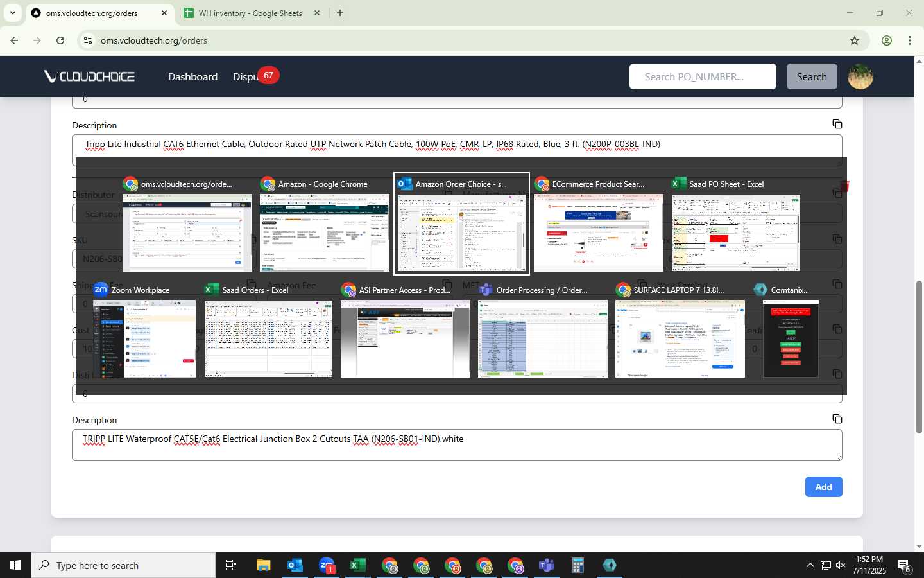The width and height of the screenshot is (924, 578).
Task: Edit the Tripp Lite Industrial CAT6 description field
Action: (457, 150)
